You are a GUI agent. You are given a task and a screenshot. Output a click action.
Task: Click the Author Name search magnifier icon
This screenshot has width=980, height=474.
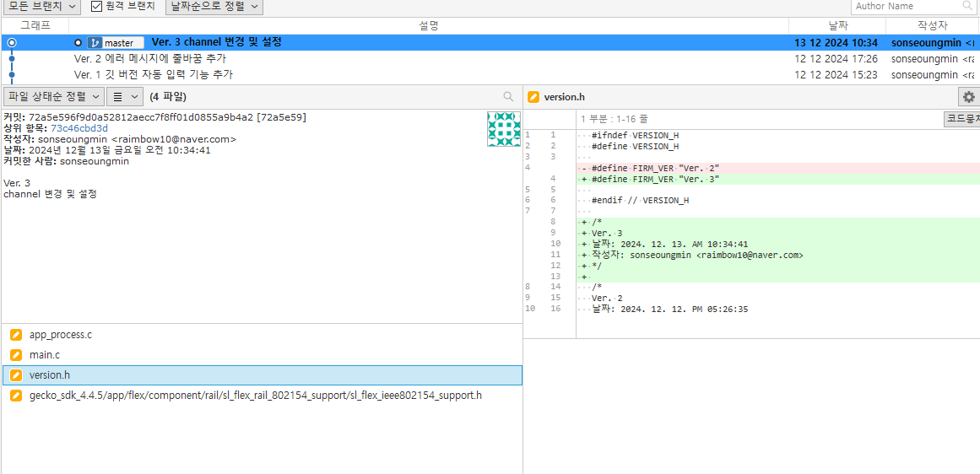pyautogui.click(x=966, y=6)
